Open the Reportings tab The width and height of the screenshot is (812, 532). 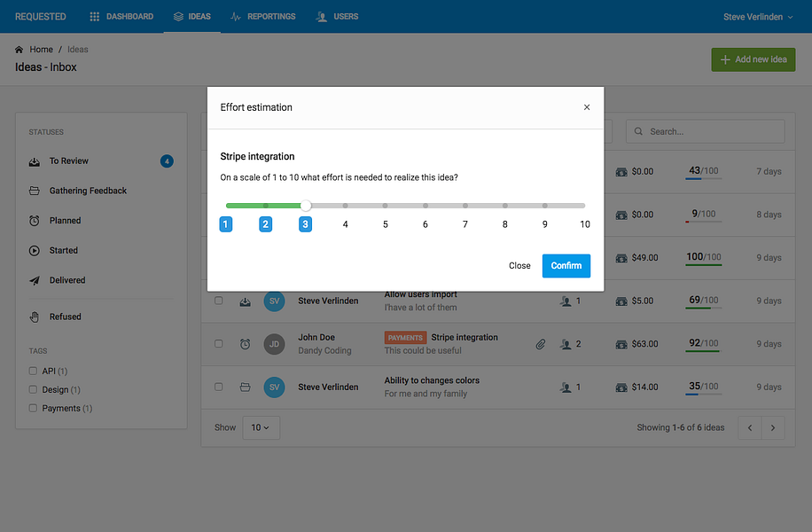point(263,17)
